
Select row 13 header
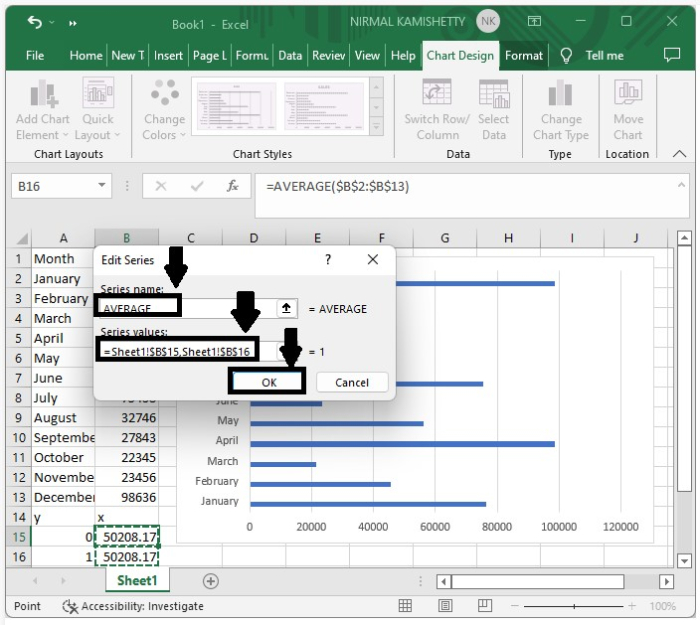pos(19,497)
